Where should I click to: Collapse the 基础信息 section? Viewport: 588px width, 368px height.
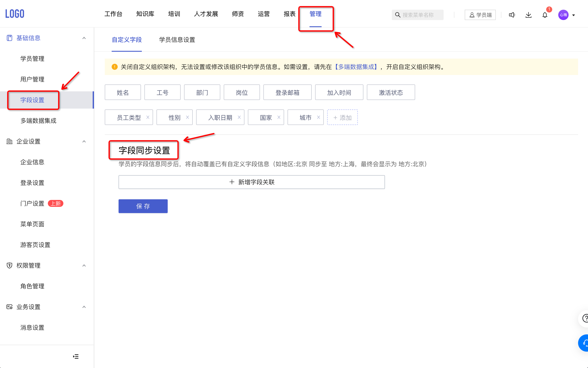click(84, 38)
